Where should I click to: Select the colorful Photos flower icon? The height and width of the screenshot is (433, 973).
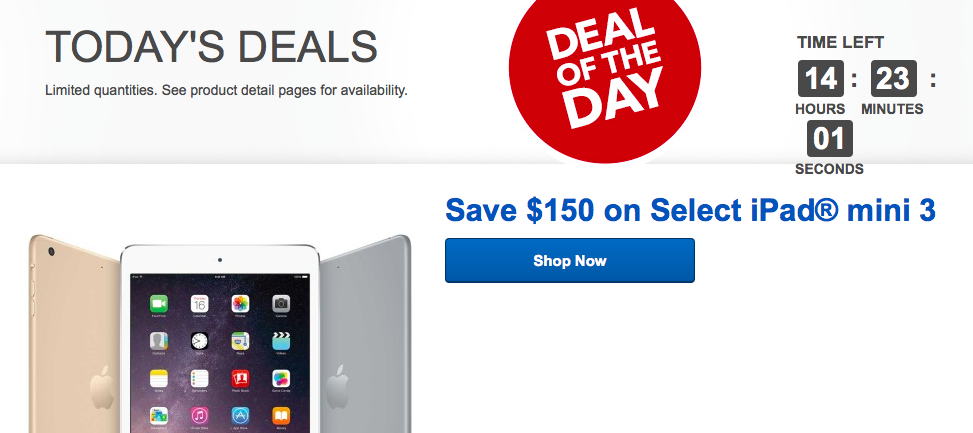click(x=240, y=304)
